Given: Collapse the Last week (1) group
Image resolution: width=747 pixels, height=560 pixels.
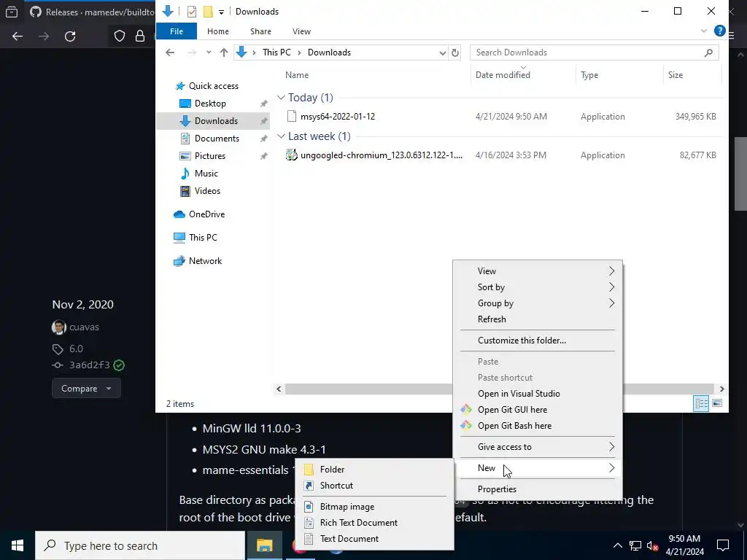Looking at the screenshot, I should [281, 136].
